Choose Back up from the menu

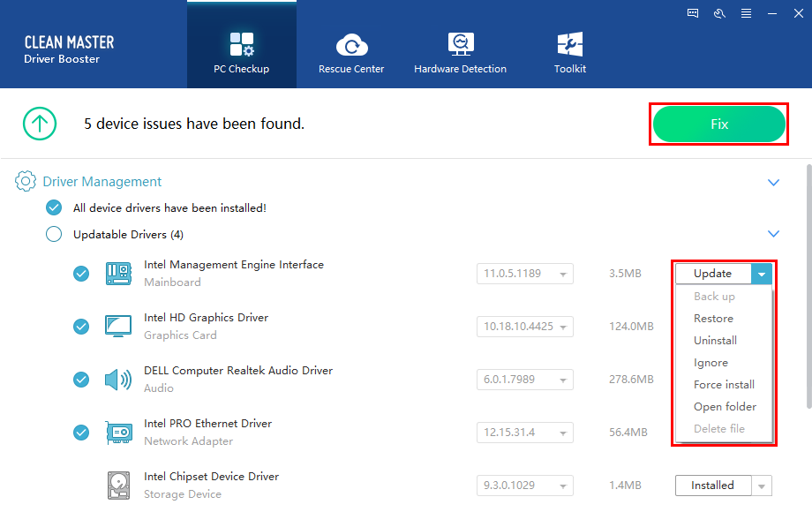[714, 296]
